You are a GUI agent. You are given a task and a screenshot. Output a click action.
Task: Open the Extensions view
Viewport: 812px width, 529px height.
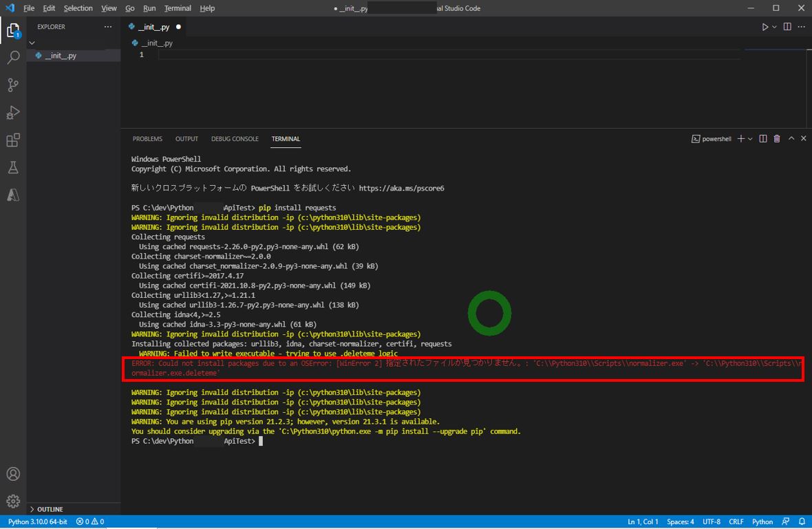[12, 140]
